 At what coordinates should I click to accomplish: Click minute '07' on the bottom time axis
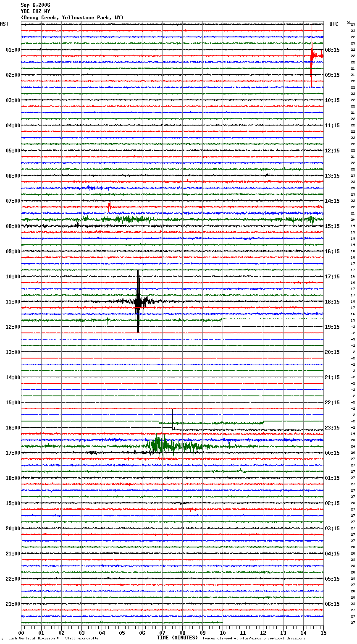tap(162, 633)
